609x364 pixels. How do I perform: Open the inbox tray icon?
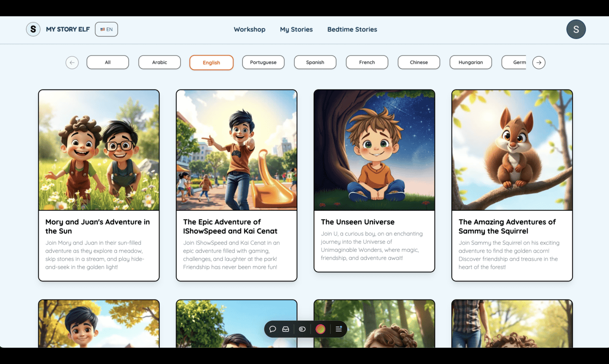pos(286,329)
